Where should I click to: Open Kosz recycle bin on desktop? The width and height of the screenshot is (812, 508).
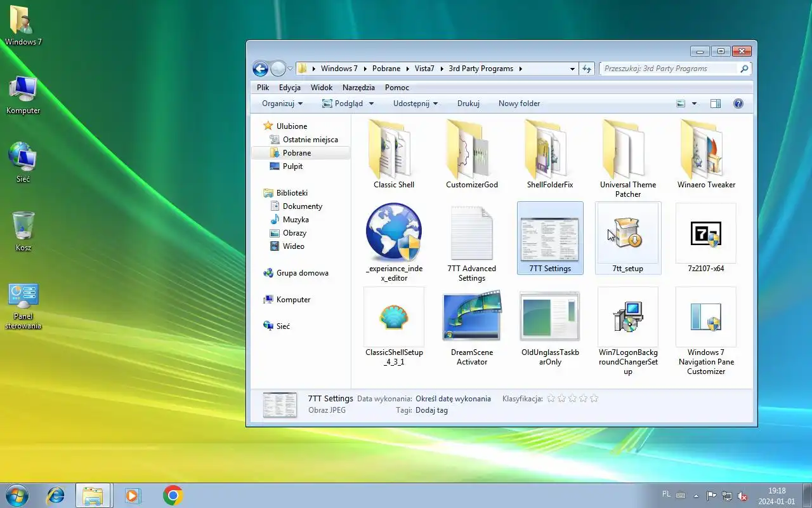tap(23, 232)
